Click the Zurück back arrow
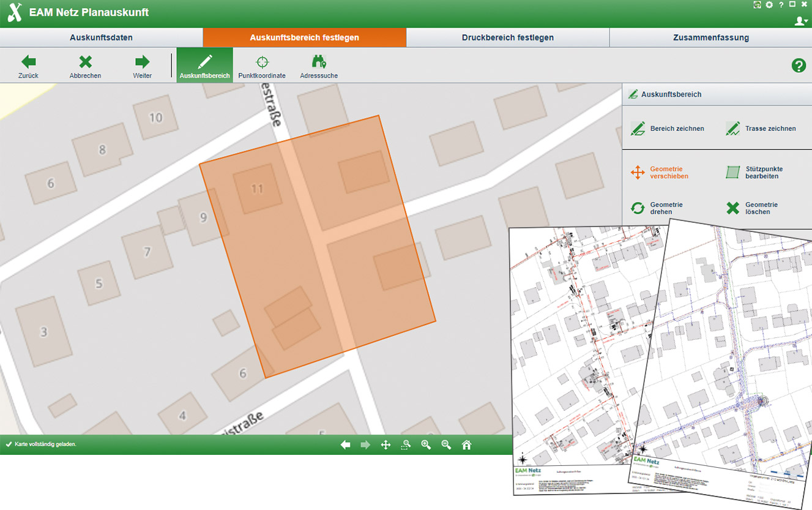This screenshot has height=510, width=812. 28,62
